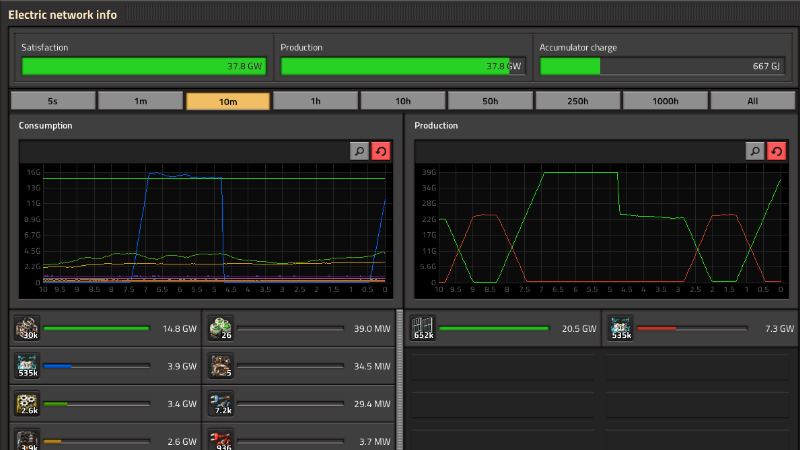This screenshot has height=450, width=800.
Task: Select the 2.6k assembler icon using 3.4 GW
Action: [27, 403]
